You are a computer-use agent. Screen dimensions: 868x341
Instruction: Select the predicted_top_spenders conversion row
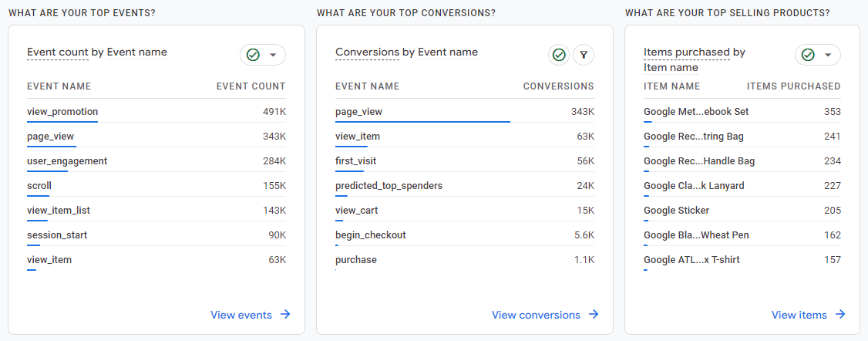coord(389,186)
